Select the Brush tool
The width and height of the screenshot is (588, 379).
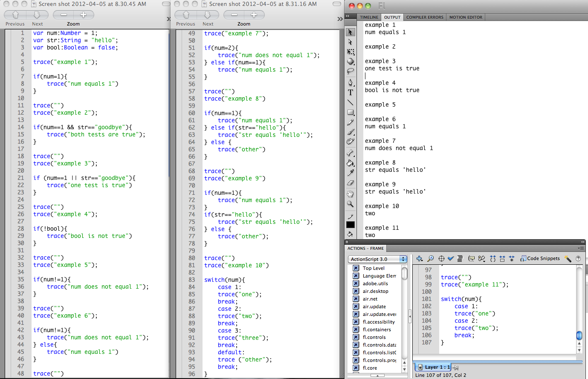click(x=350, y=132)
